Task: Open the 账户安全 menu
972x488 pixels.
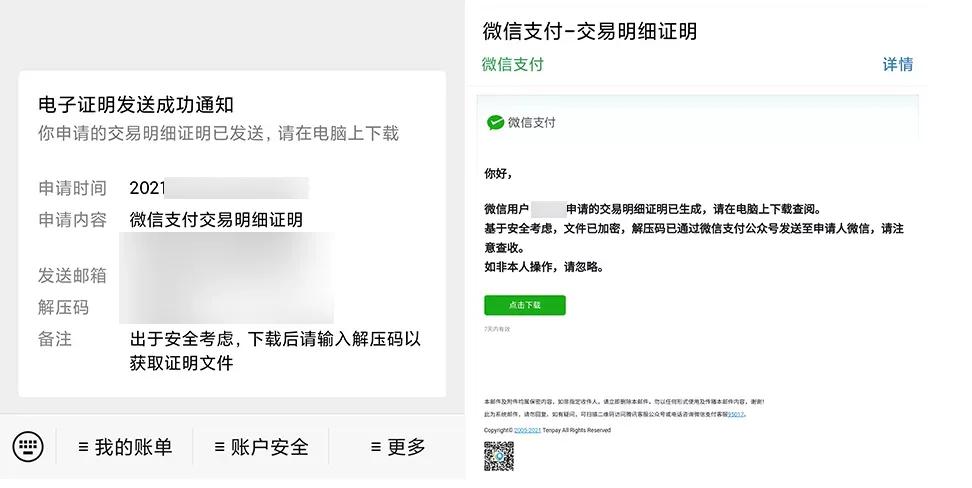Action: pos(261,446)
